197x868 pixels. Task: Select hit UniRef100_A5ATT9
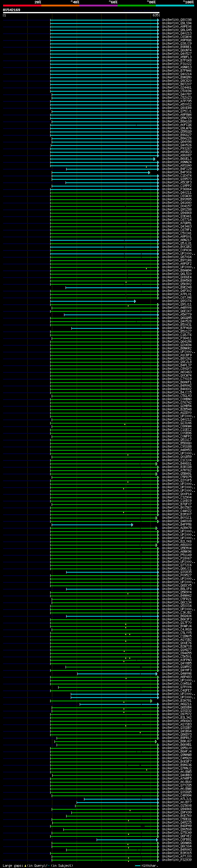coord(176,315)
